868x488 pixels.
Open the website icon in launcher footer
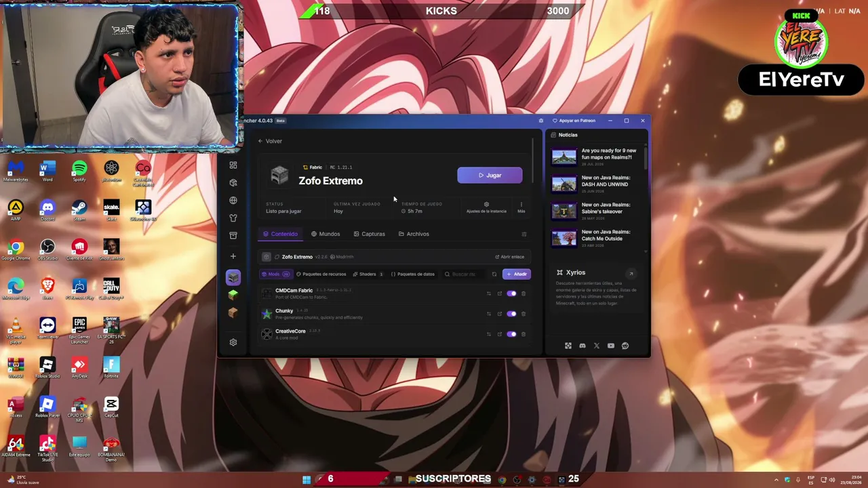tap(568, 346)
